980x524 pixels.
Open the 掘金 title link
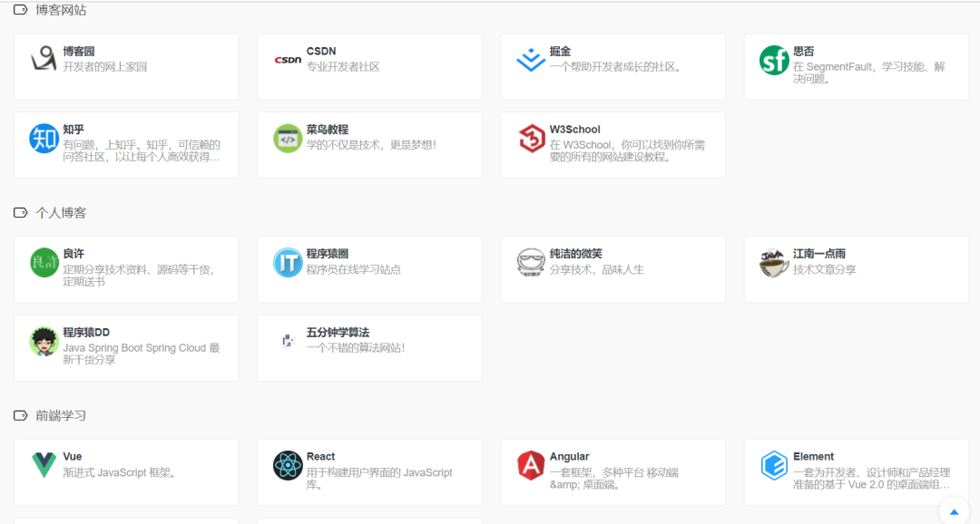[560, 51]
